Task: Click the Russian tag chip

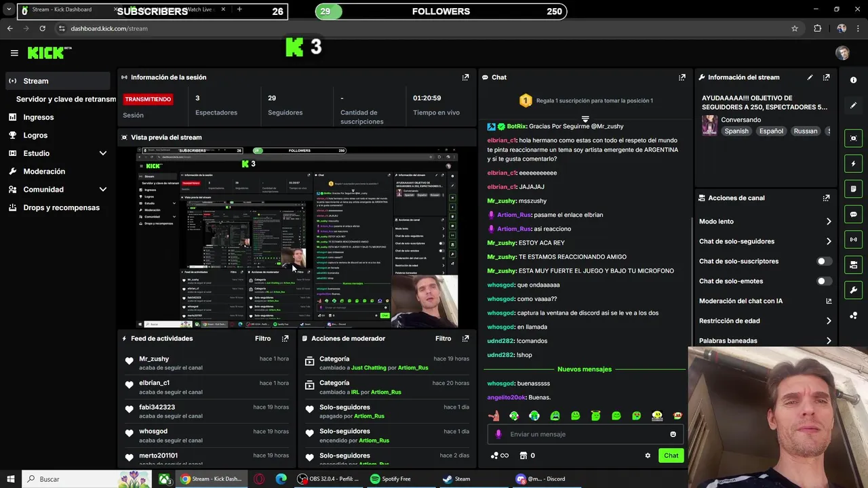Action: [x=806, y=131]
